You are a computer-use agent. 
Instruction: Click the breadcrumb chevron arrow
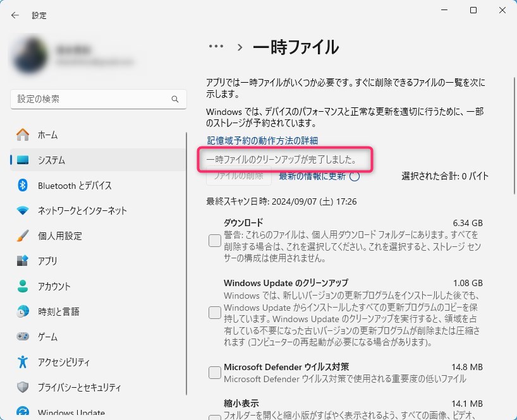point(240,47)
